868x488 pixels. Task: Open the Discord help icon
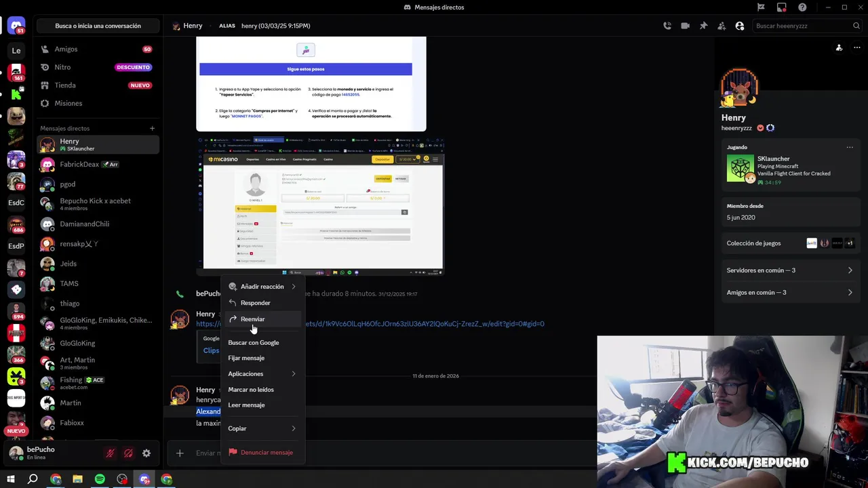coord(803,7)
